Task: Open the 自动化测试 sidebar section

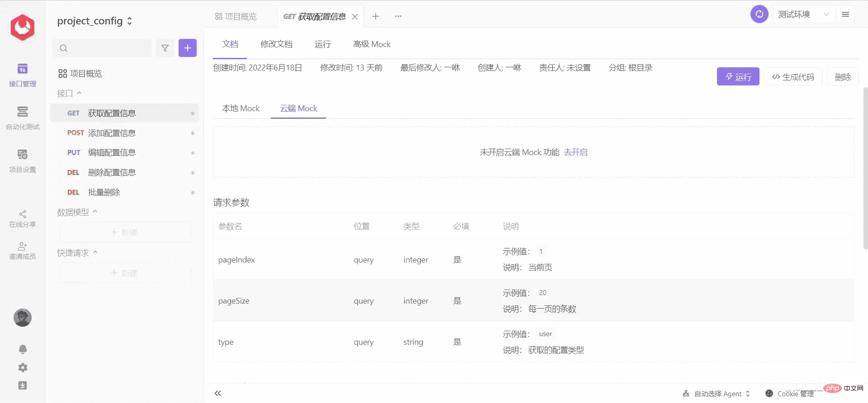Action: (23, 118)
